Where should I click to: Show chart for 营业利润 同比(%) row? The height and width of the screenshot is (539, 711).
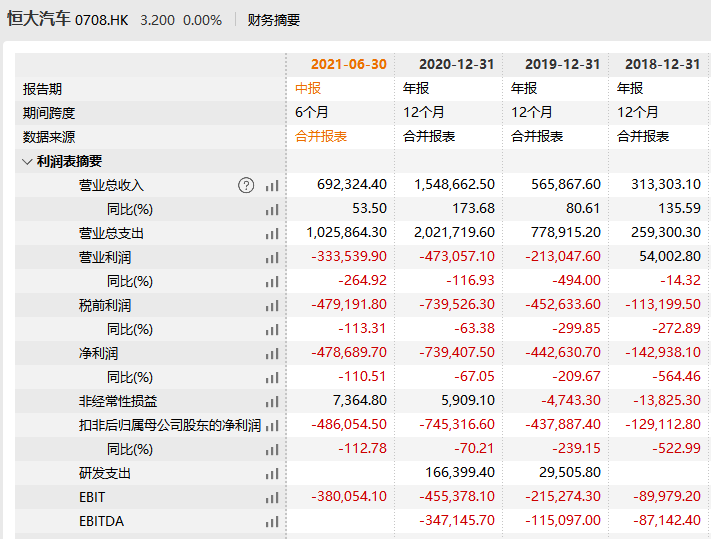click(x=272, y=282)
